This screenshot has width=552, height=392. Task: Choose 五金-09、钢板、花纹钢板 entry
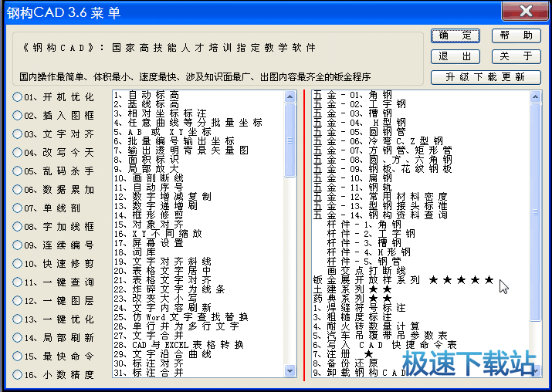(x=383, y=169)
